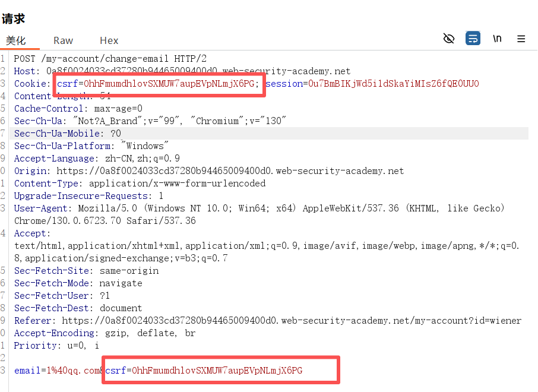Click the Accept-Encoding header line
This screenshot has width=538, height=392.
[105, 333]
